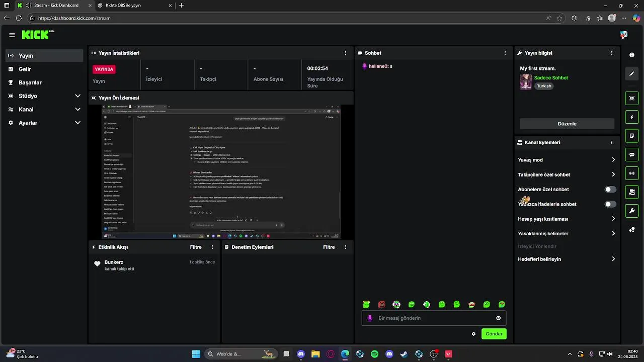Click the Kick logo
The width and height of the screenshot is (644, 362).
pos(38,35)
